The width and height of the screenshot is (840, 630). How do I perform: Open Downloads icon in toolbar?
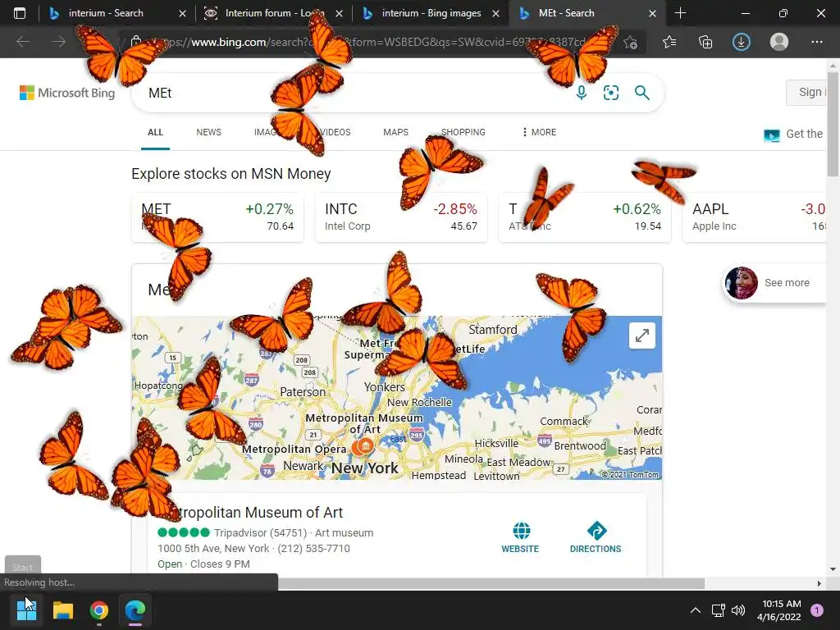(742, 42)
